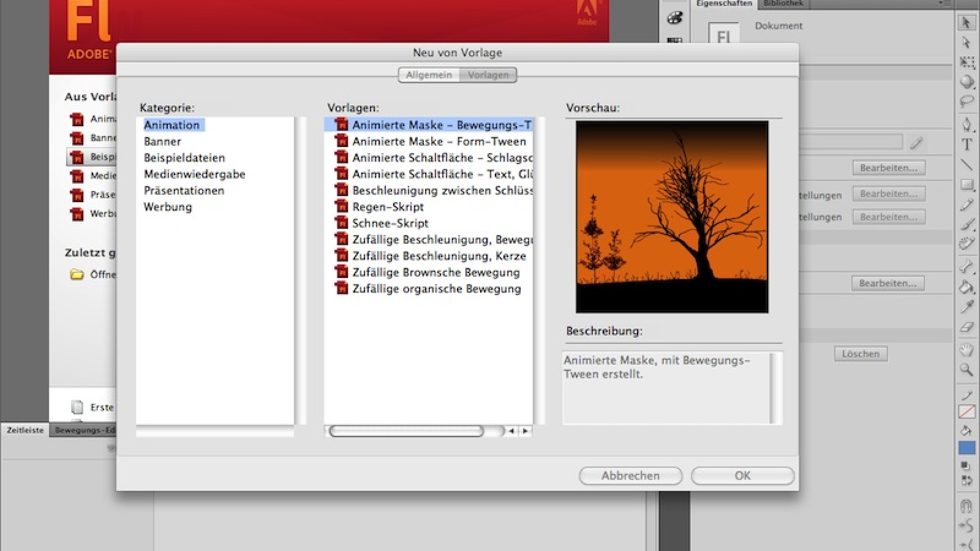The image size is (980, 551).
Task: Select the Lasso tool
Action: pyautogui.click(x=967, y=102)
